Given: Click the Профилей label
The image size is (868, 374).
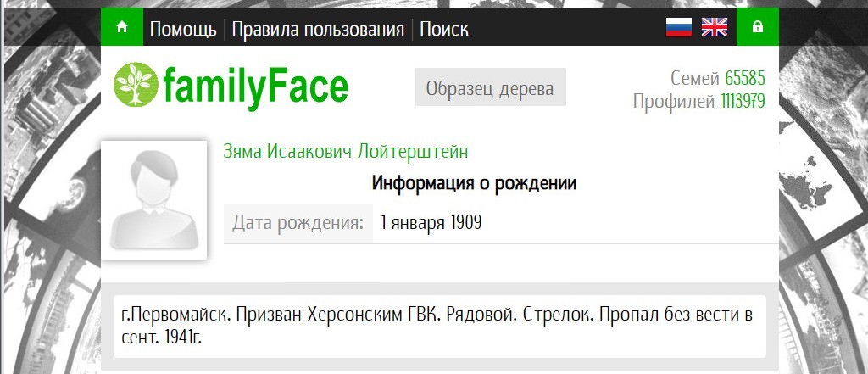Looking at the screenshot, I should coord(675,102).
